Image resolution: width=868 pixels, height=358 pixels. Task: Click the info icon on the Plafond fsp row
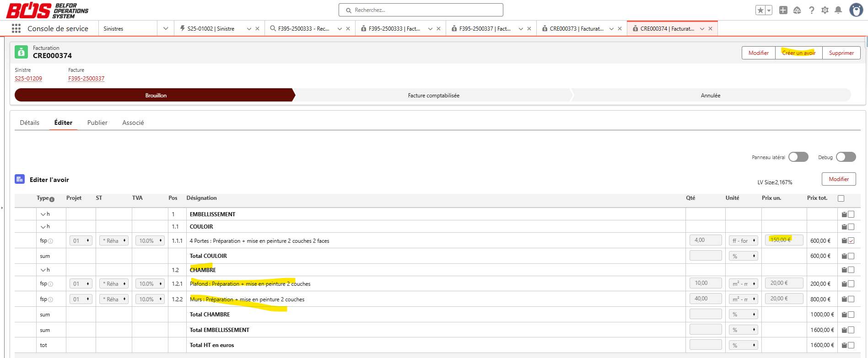[51, 284]
